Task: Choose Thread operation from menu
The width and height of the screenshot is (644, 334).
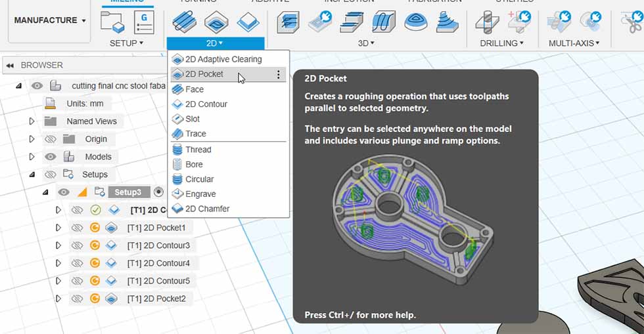Action: tap(229, 150)
